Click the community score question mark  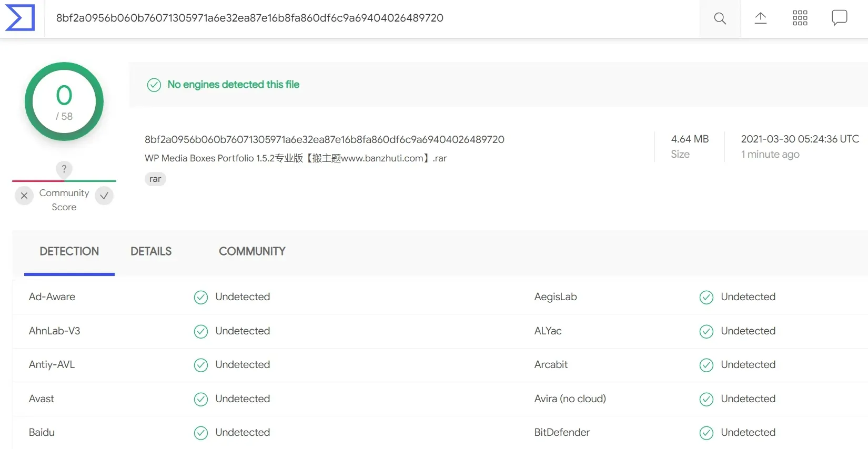64,169
